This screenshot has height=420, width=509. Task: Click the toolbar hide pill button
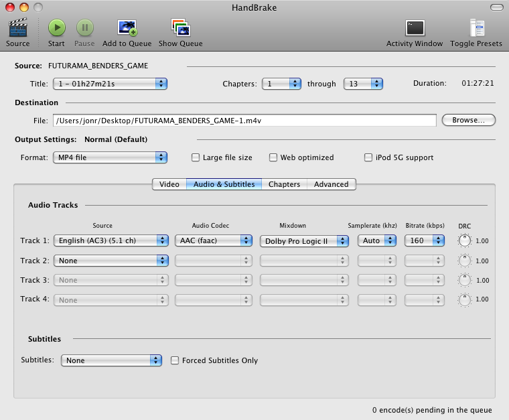tap(497, 7)
